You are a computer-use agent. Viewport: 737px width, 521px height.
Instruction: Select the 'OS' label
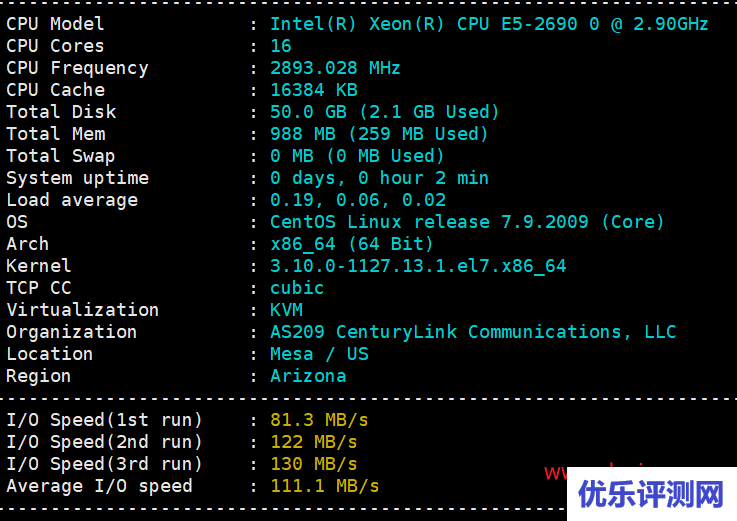tap(17, 222)
